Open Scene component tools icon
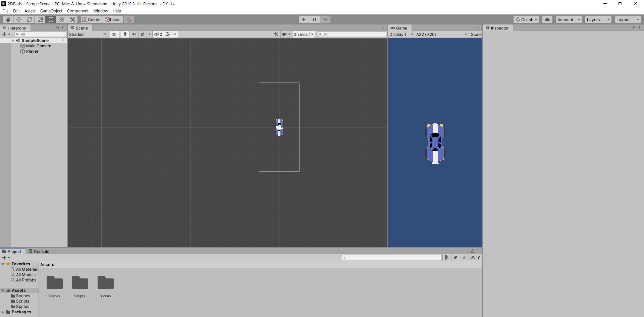 (276, 34)
